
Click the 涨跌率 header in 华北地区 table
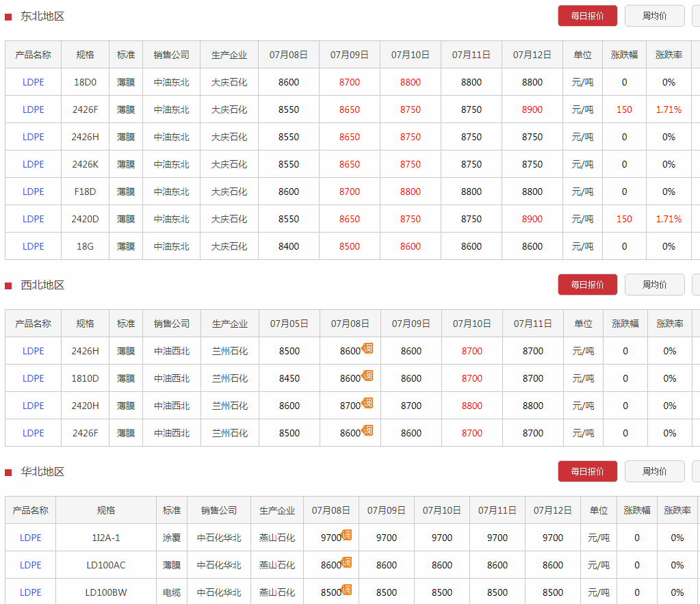(677, 510)
